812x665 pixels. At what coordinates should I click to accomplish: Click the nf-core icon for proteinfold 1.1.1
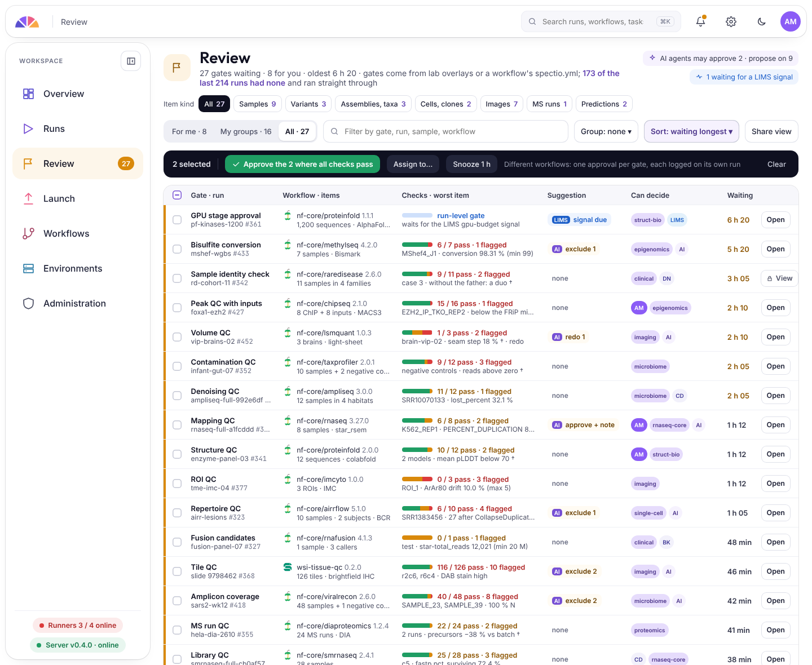[288, 215]
